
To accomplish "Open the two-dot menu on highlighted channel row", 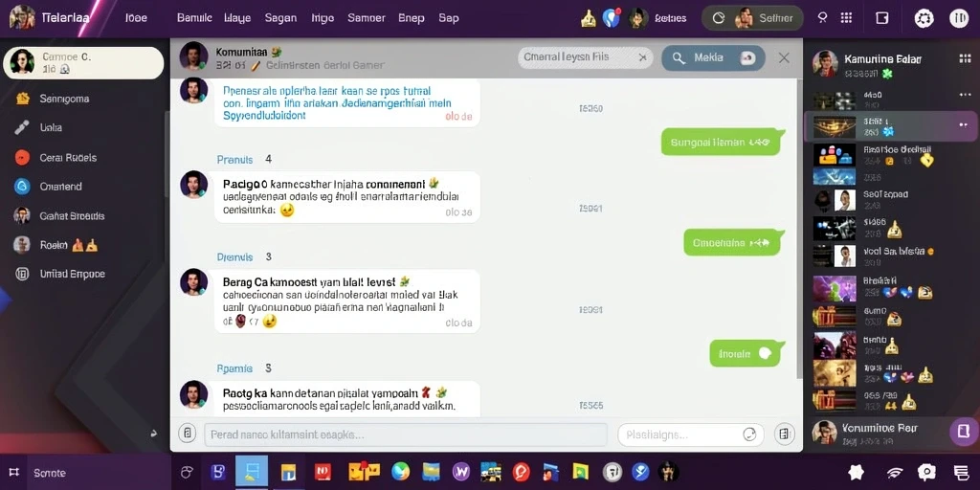I will click(x=963, y=124).
